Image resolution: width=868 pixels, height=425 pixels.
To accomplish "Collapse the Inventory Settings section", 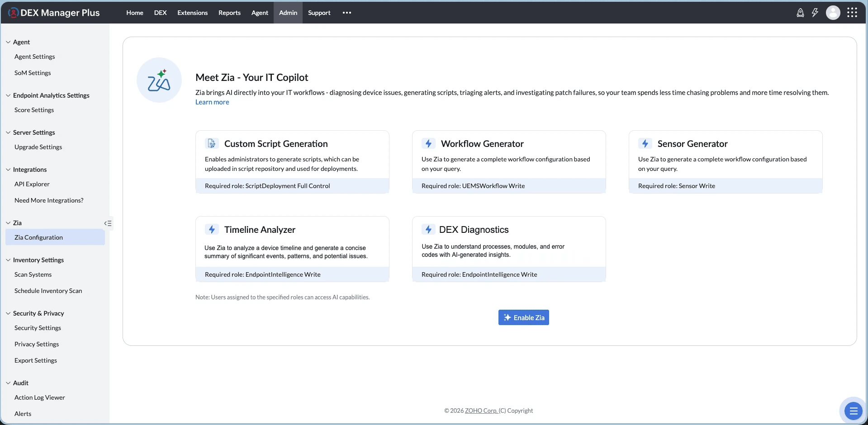I will (8, 260).
